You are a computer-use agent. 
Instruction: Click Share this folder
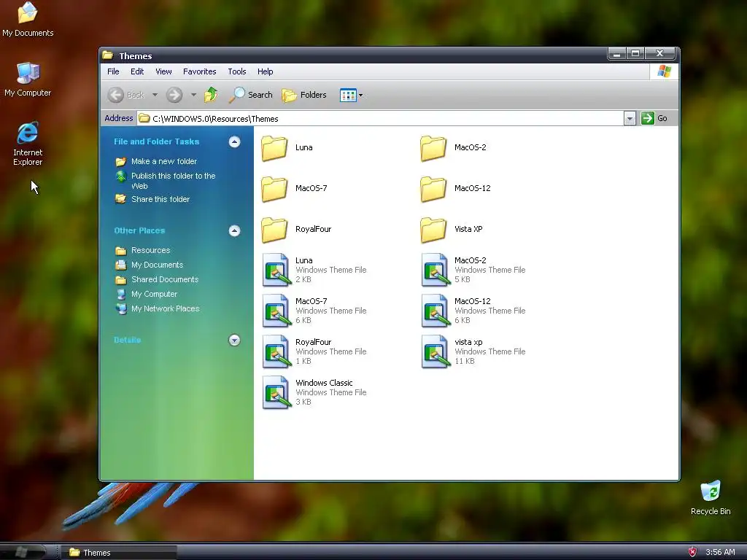160,199
